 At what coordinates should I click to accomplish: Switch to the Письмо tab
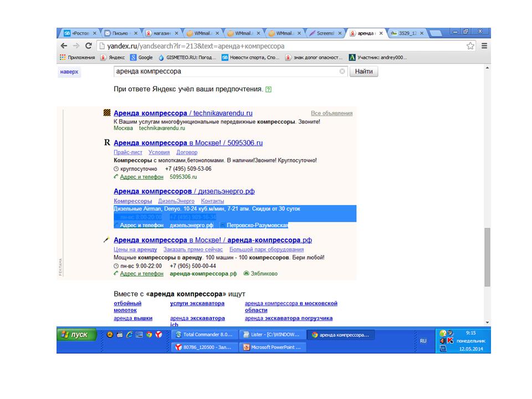[121, 33]
